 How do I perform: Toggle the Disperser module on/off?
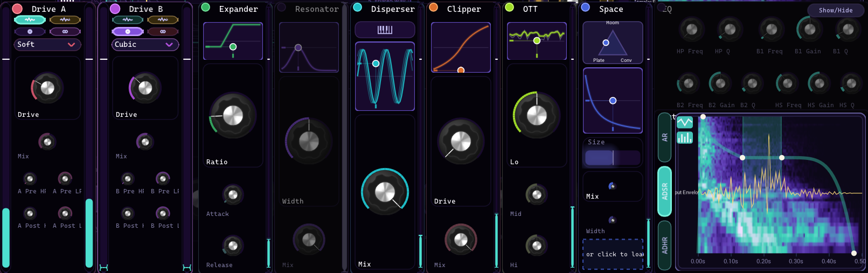pyautogui.click(x=357, y=8)
